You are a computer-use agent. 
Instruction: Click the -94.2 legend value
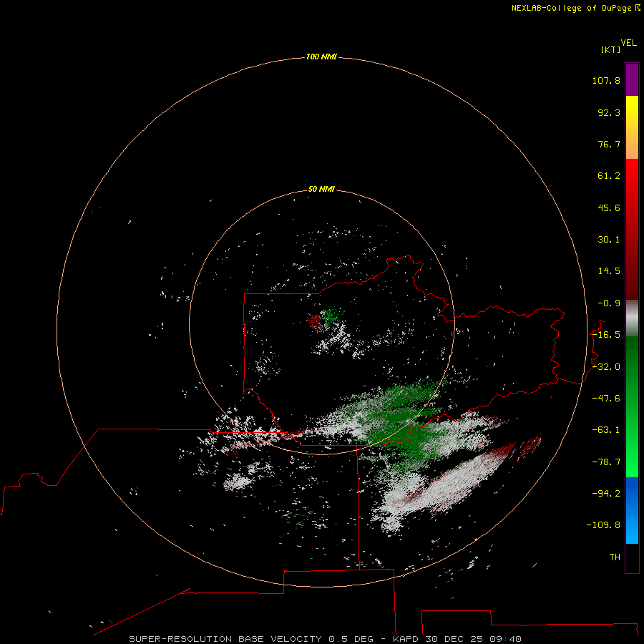point(606,493)
